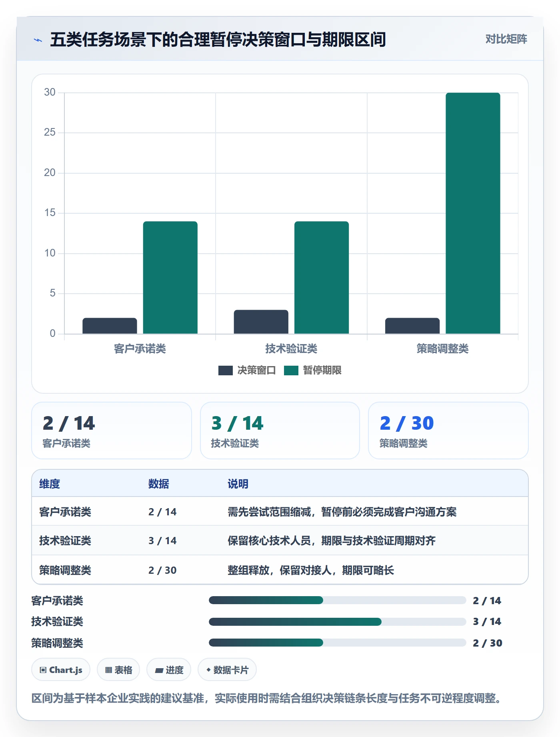The height and width of the screenshot is (737, 560).
Task: Select the 客户承诺类 cell in the table
Action: click(65, 512)
